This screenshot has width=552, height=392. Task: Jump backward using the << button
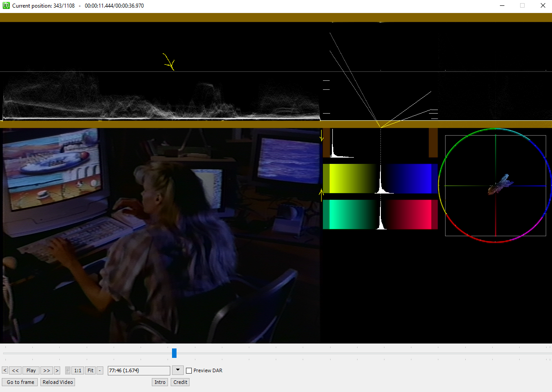tap(15, 370)
